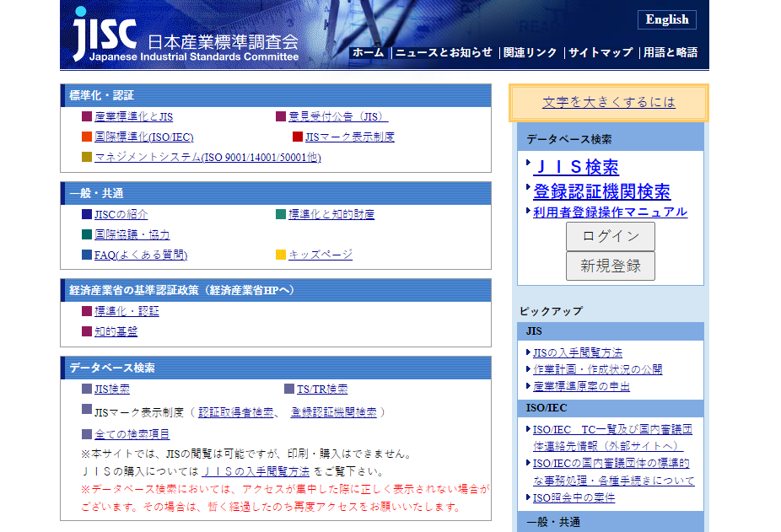Click the 文字を大きくするには link

click(609, 102)
